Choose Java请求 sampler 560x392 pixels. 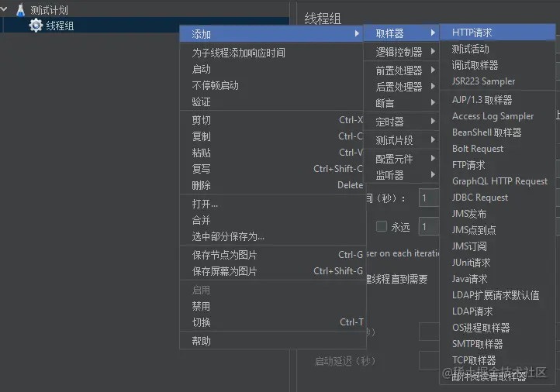497,279
